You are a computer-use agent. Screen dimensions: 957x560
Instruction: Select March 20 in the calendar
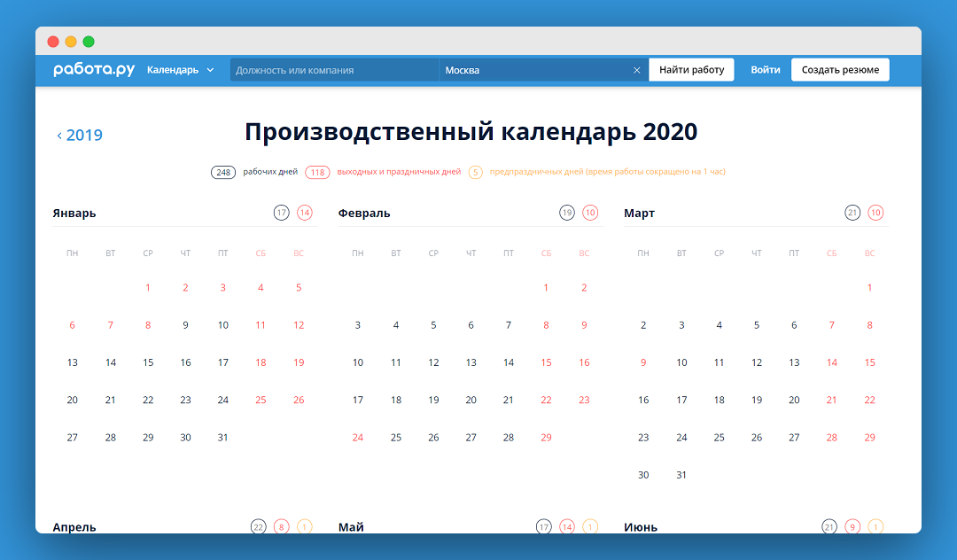click(794, 401)
